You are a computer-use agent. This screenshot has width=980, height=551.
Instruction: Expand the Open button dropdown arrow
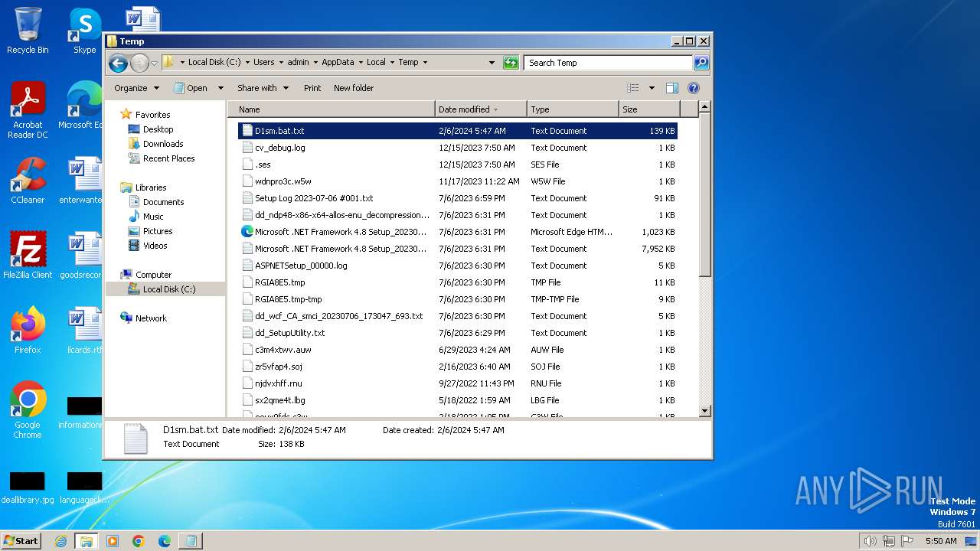tap(220, 88)
